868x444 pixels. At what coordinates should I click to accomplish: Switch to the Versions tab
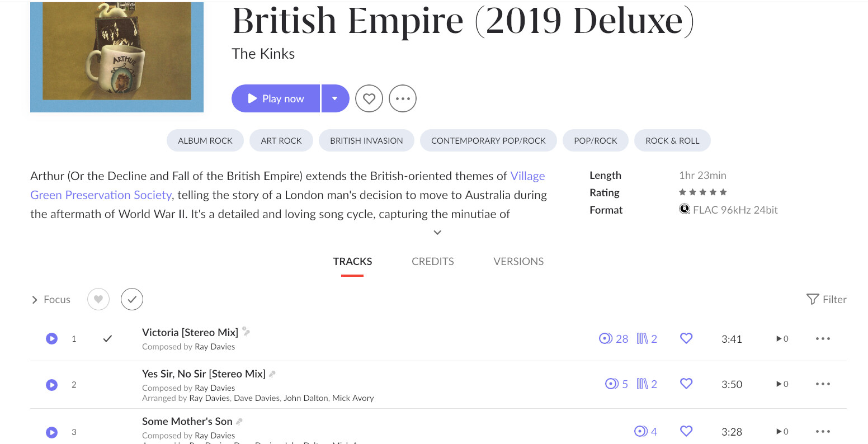tap(518, 261)
